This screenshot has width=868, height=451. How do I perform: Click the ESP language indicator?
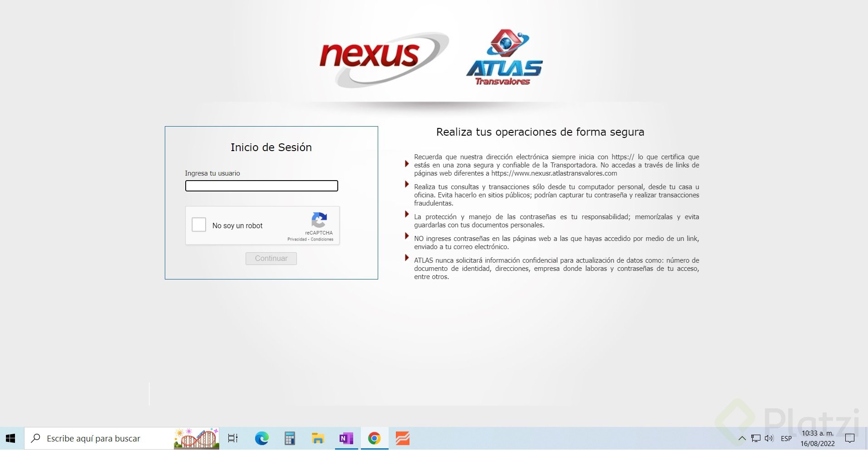[786, 438]
